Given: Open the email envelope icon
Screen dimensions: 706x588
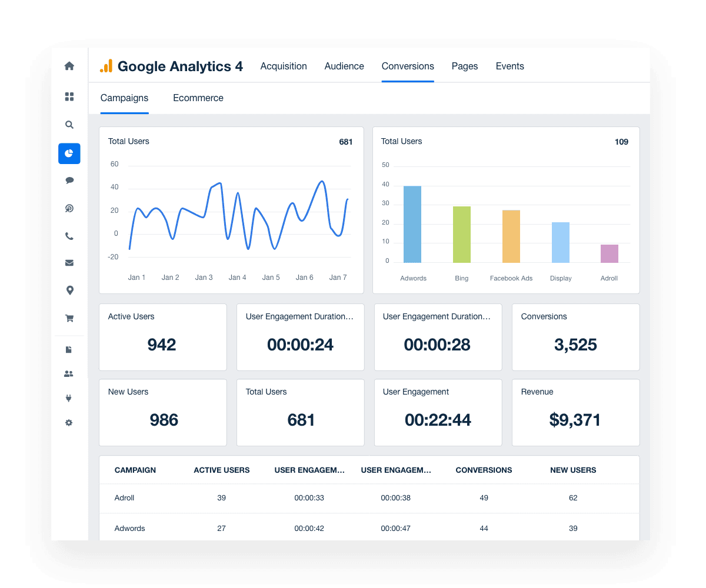Looking at the screenshot, I should (69, 262).
